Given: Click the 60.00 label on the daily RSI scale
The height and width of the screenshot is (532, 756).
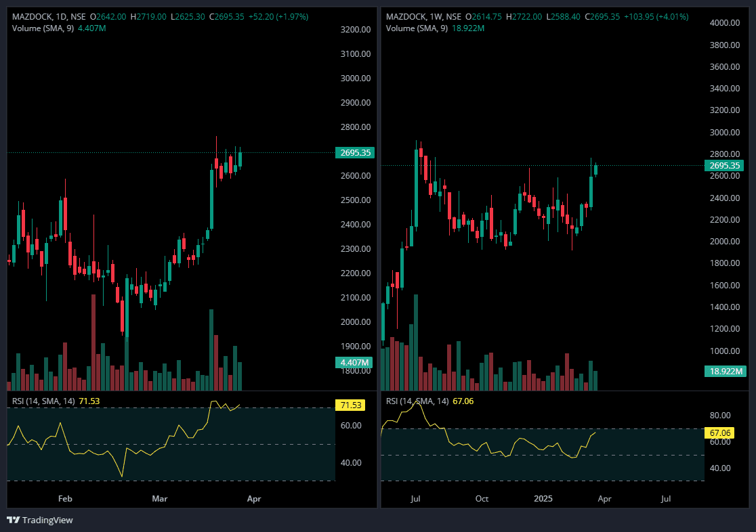Looking at the screenshot, I should pyautogui.click(x=351, y=426).
